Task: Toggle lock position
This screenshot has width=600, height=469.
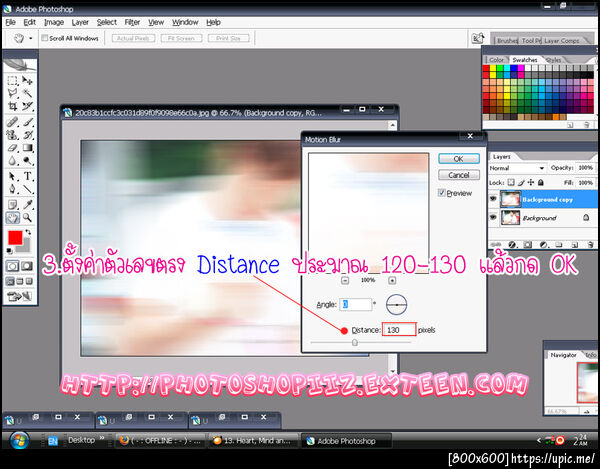Action: 531,182
